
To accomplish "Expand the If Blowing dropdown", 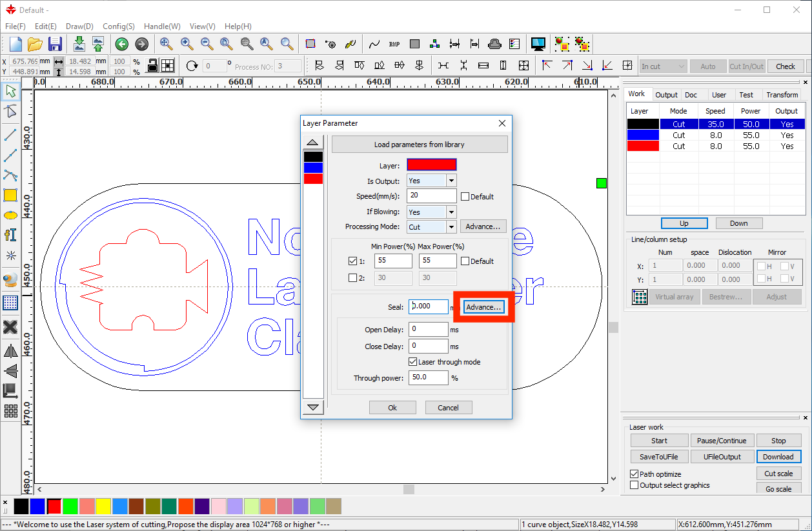I will pos(451,212).
